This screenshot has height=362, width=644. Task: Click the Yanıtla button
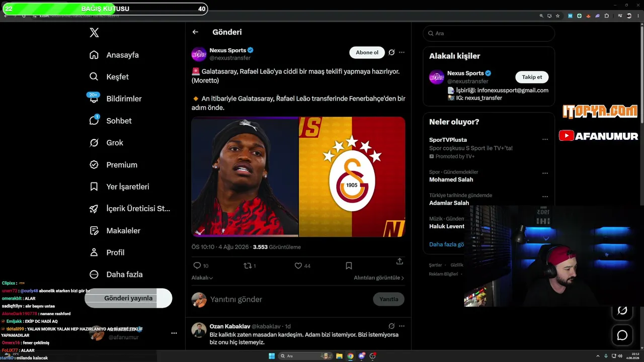(x=388, y=299)
